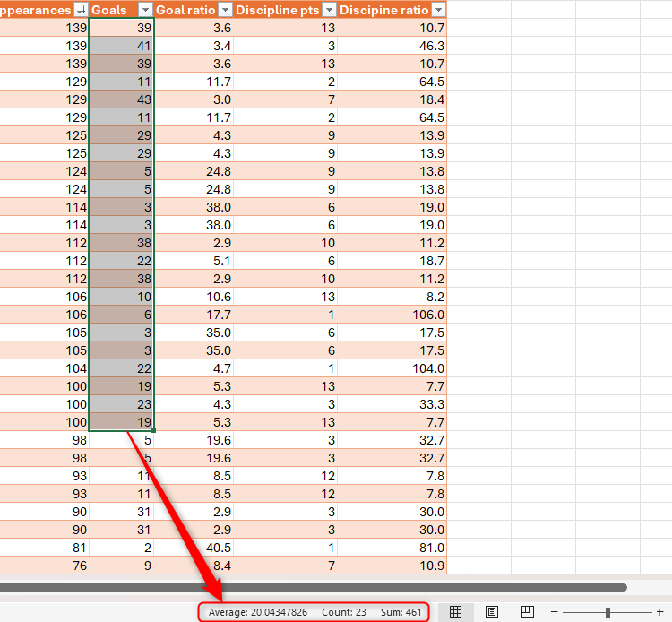Open Page Break Preview view
This screenshot has width=672, height=622.
pos(528,612)
